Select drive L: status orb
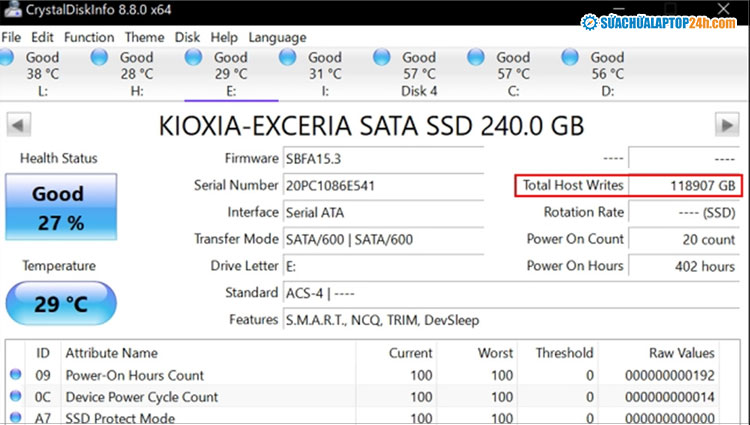This screenshot has width=750, height=425. coord(6,57)
